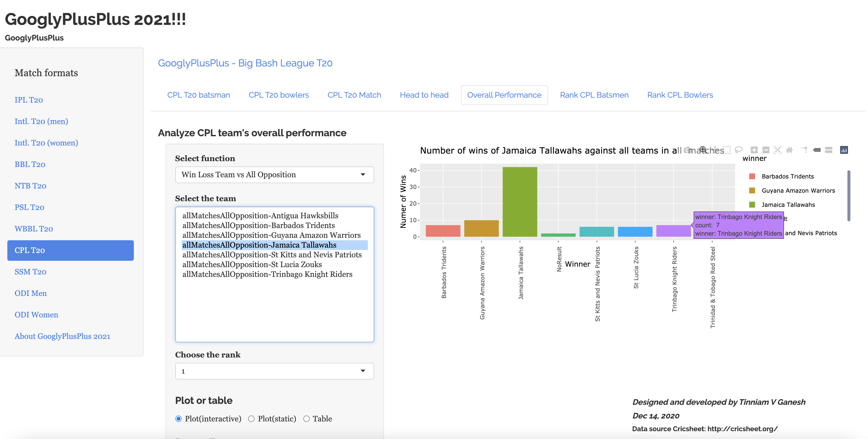This screenshot has width=868, height=439.
Task: Select the Plot(static) radio button
Action: coord(251,419)
